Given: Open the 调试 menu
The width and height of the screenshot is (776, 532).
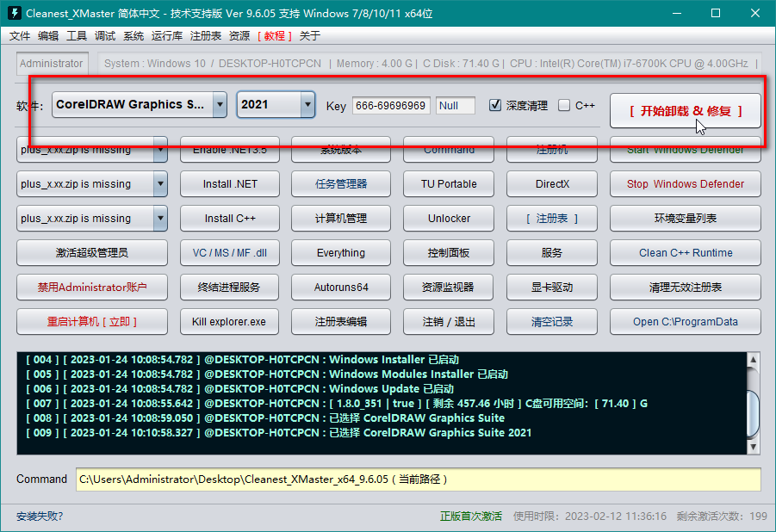Looking at the screenshot, I should pyautogui.click(x=105, y=35).
